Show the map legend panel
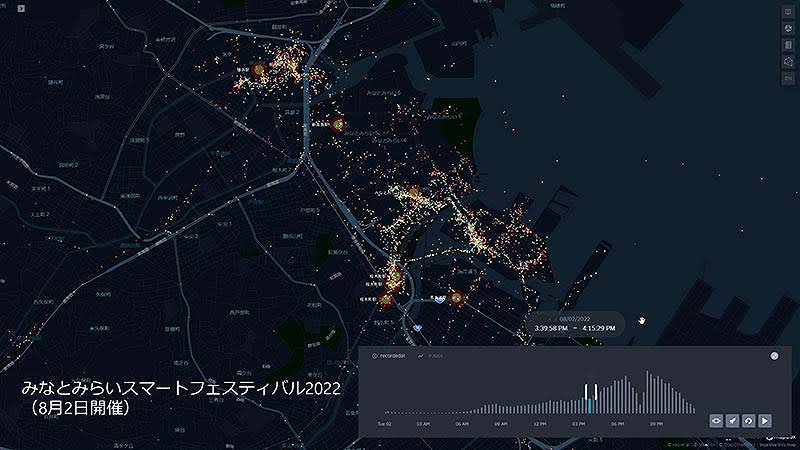This screenshot has width=800, height=450. 787,45
